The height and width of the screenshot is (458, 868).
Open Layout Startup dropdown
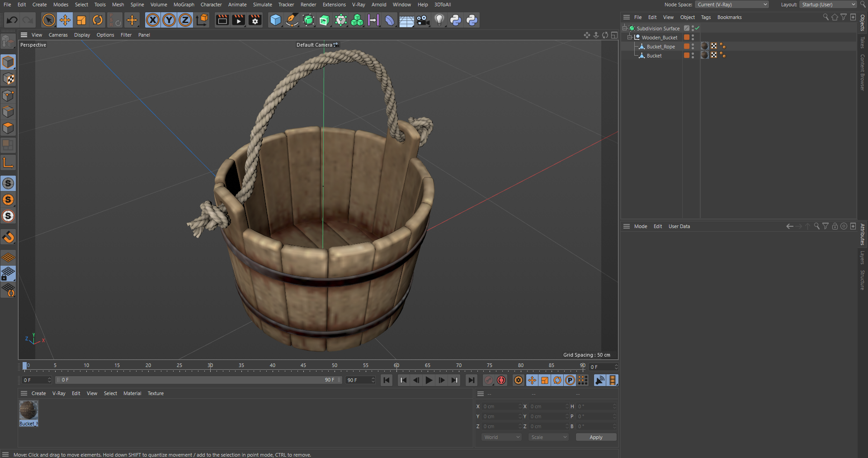point(828,5)
